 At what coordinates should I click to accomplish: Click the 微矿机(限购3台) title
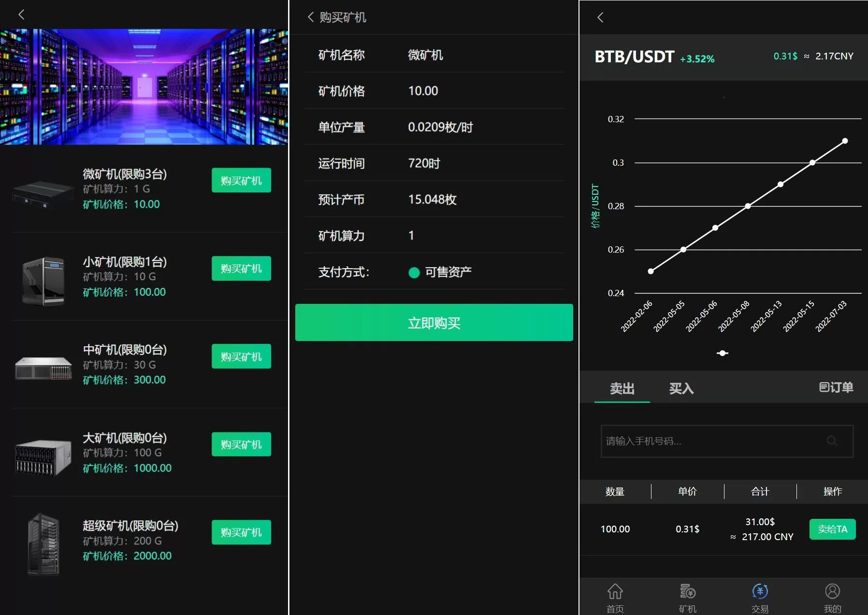pyautogui.click(x=125, y=173)
